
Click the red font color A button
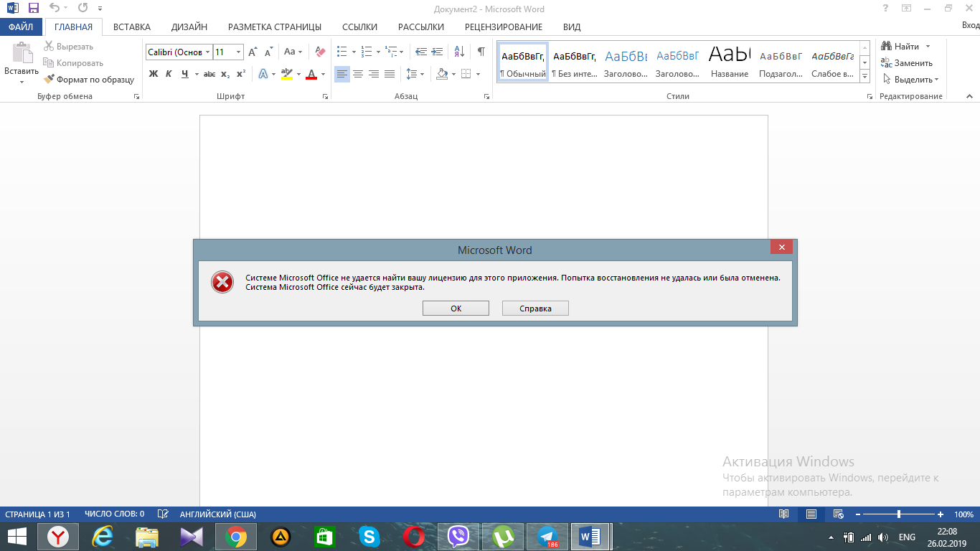click(x=311, y=74)
